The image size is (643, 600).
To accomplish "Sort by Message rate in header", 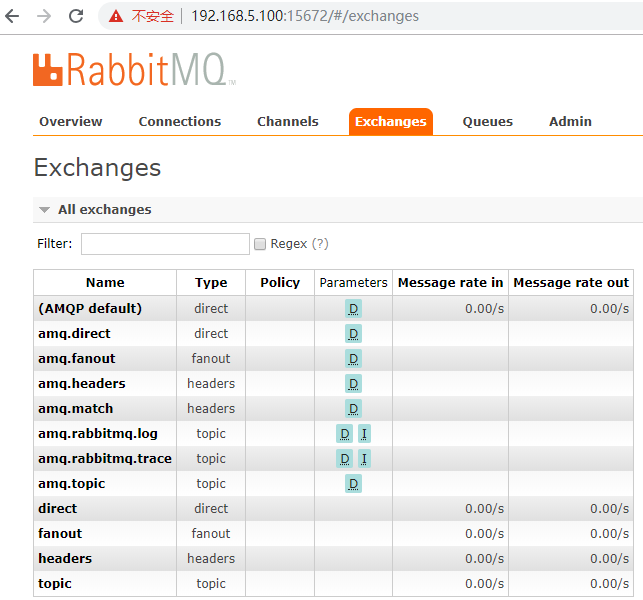I will coord(450,283).
